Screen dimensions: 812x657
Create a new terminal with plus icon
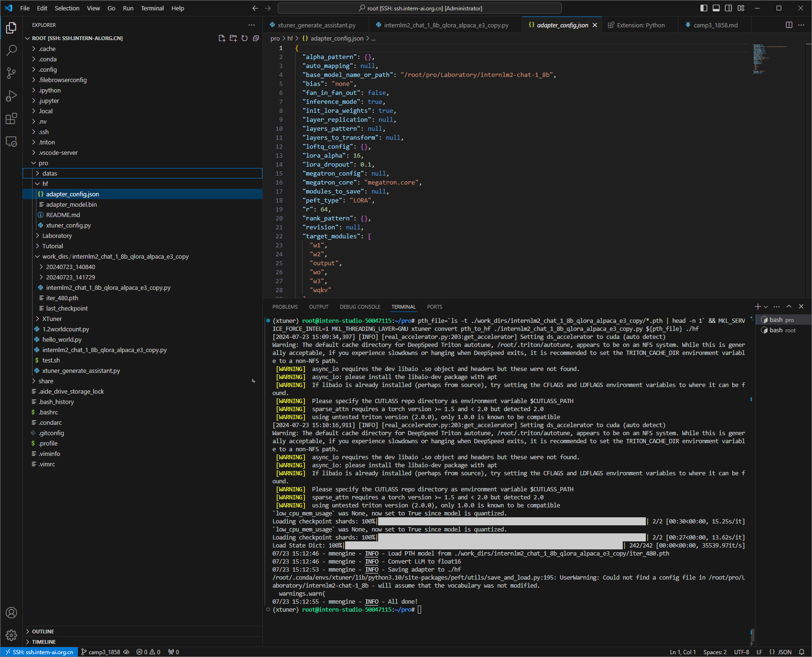(758, 307)
